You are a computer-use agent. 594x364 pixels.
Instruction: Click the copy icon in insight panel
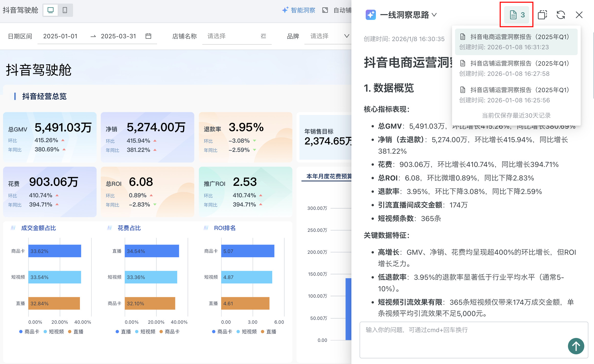tap(542, 15)
